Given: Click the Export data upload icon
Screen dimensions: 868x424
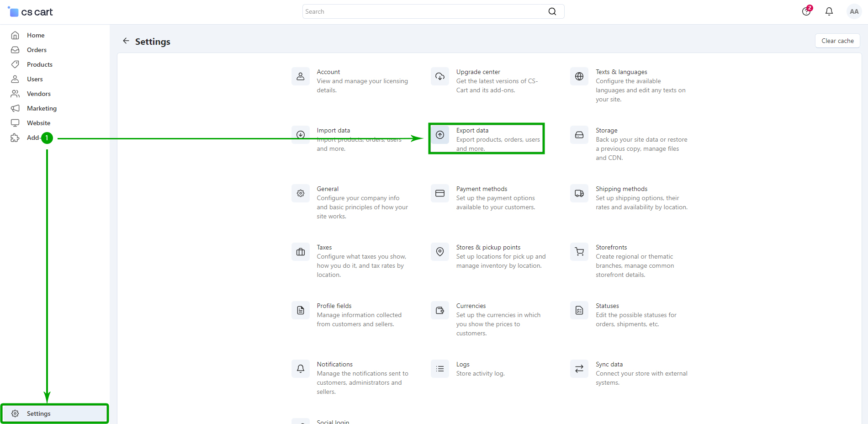Looking at the screenshot, I should point(440,135).
